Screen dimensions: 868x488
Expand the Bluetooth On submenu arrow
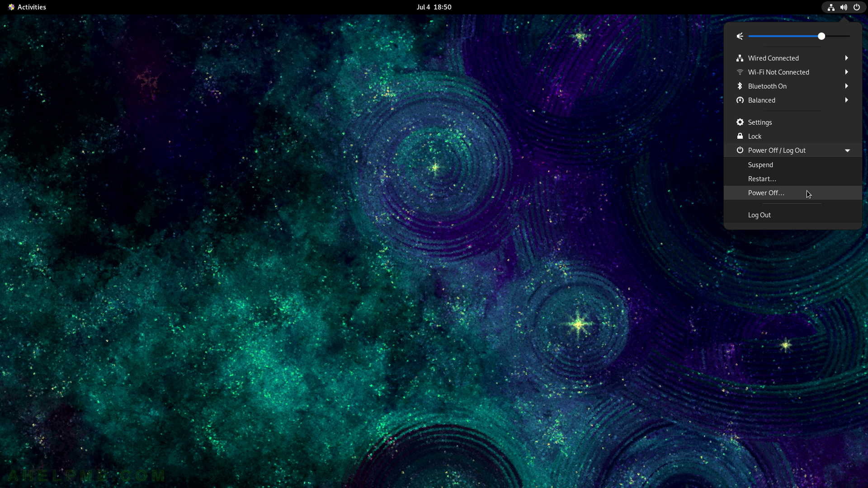click(x=846, y=86)
